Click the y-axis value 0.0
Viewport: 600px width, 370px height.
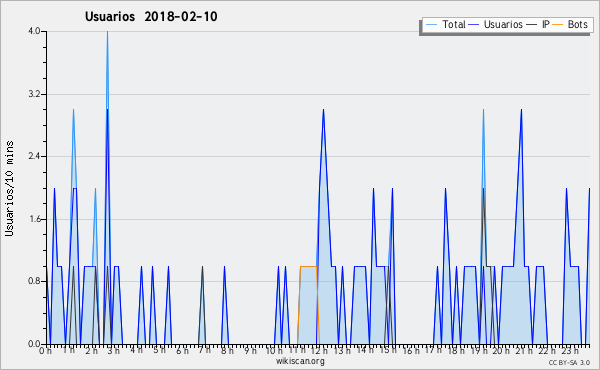34,344
